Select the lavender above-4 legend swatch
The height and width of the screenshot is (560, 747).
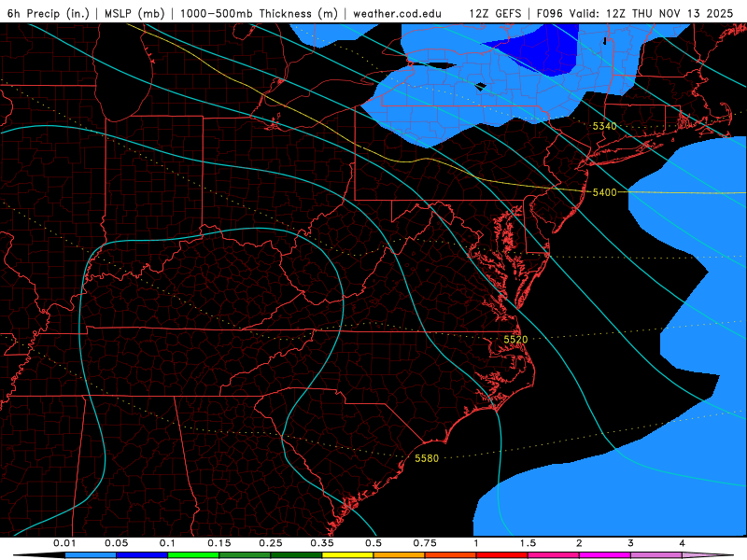pyautogui.click(x=706, y=555)
